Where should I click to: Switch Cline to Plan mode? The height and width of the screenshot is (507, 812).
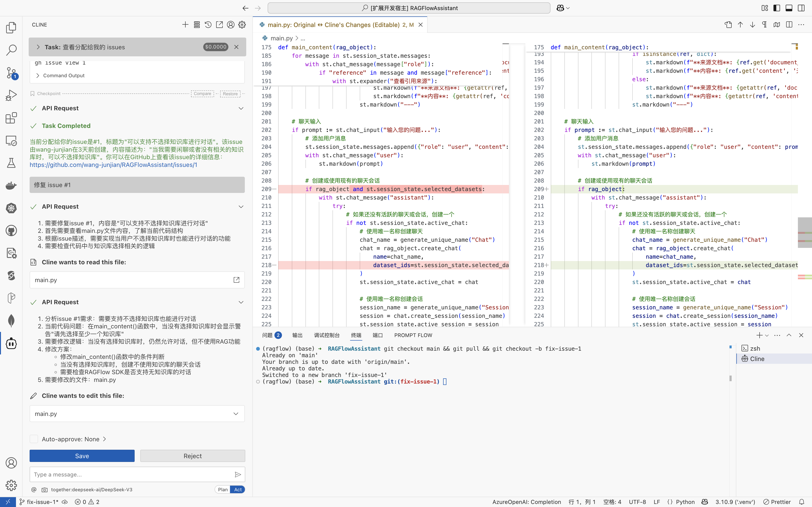(x=223, y=490)
